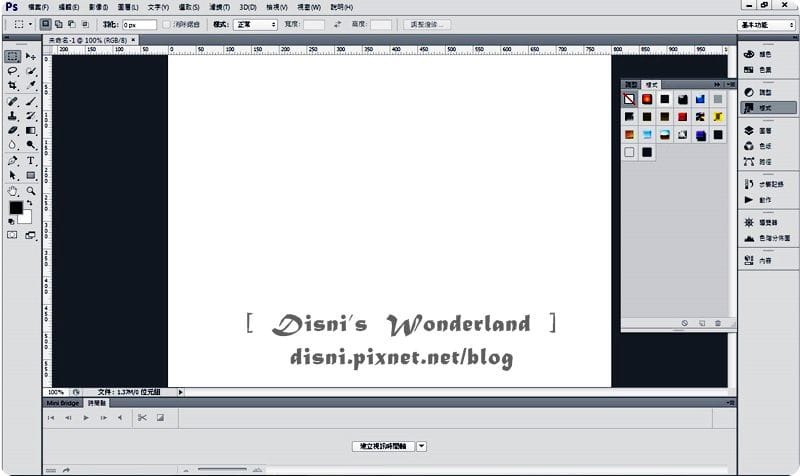800x476 pixels.
Task: Open the 圖層(L) Layer menu
Action: (128, 7)
